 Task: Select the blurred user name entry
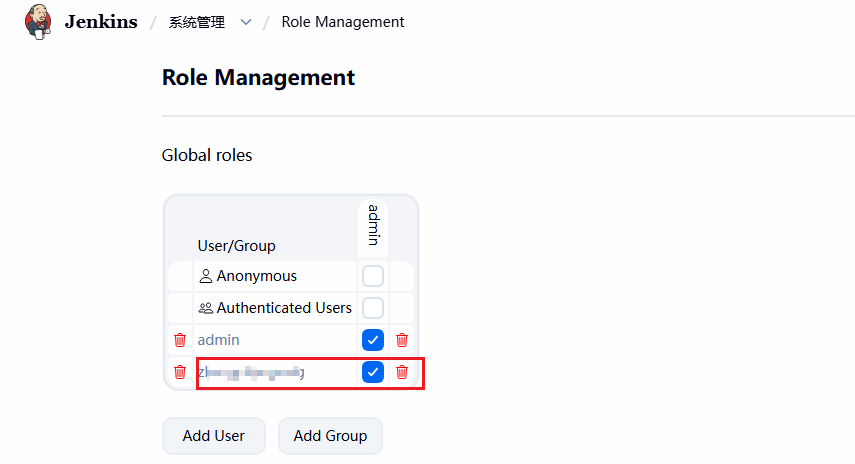[x=251, y=372]
